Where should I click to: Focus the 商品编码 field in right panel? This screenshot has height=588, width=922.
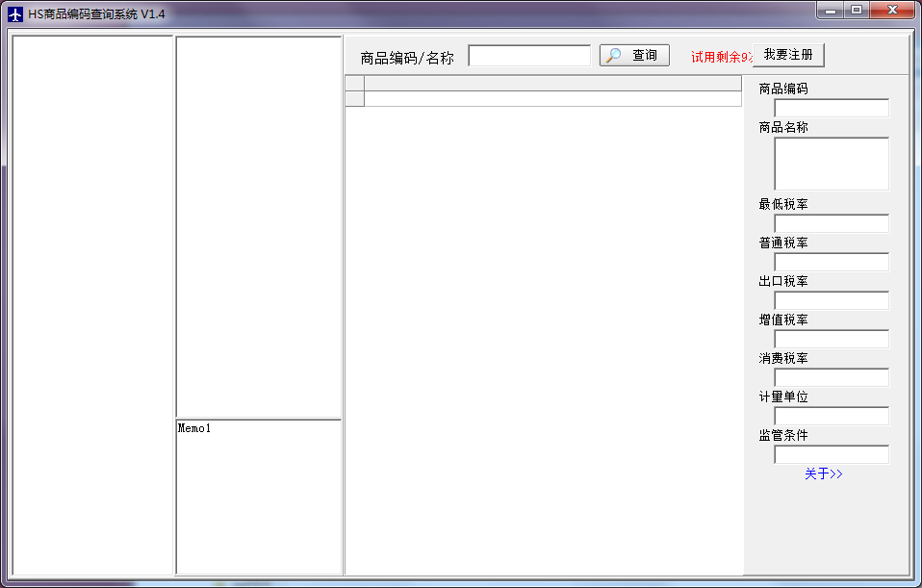click(831, 108)
